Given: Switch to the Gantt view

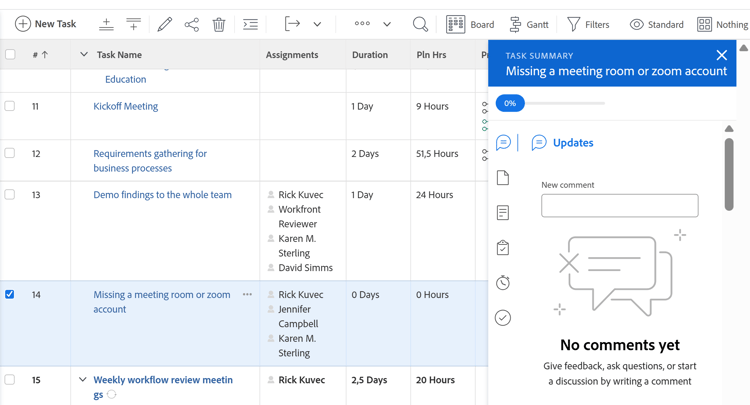Looking at the screenshot, I should pos(528,24).
